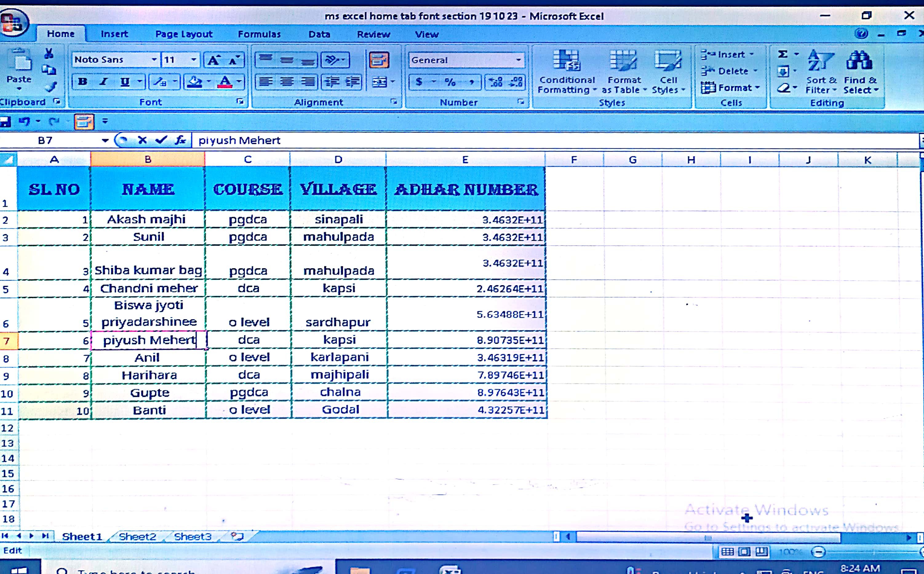This screenshot has height=574, width=924.
Task: Click the red Font Color button
Action: click(225, 82)
